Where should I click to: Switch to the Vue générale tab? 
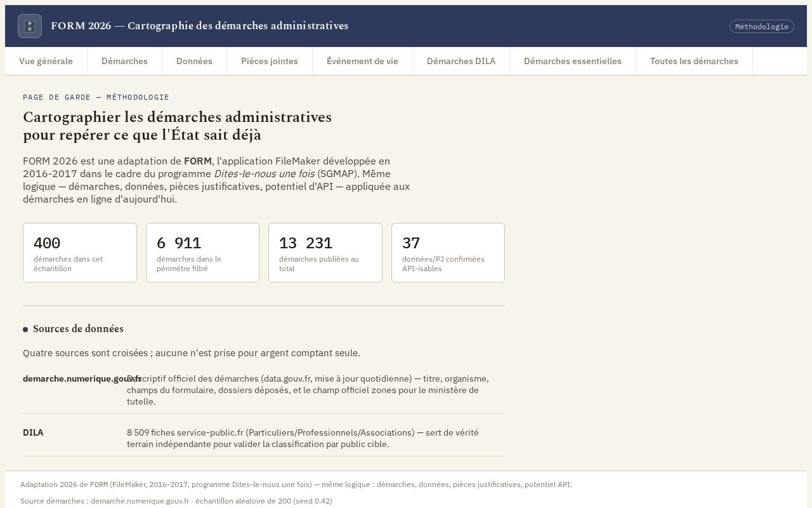(x=46, y=61)
